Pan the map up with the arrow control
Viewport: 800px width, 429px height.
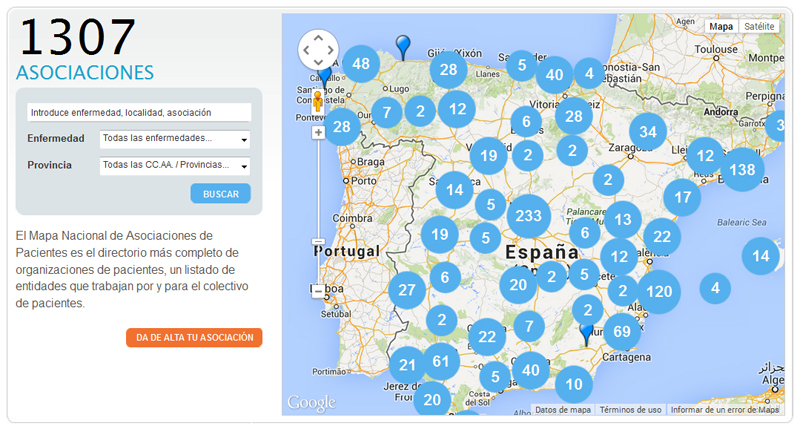pos(318,38)
